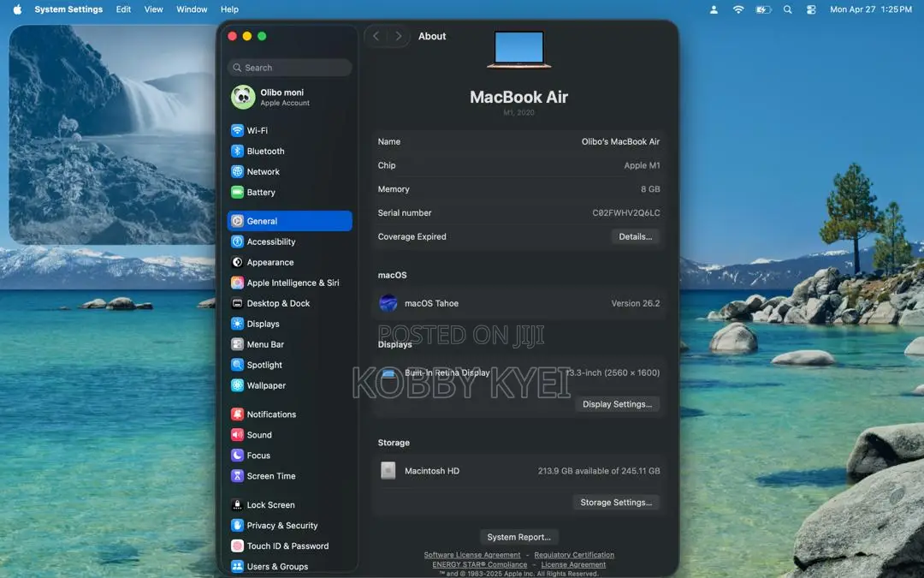Open Display Settings... button
This screenshot has width=924, height=578.
point(617,404)
